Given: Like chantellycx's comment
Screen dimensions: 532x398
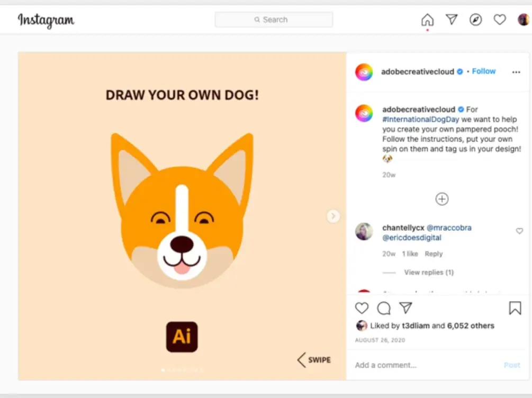Looking at the screenshot, I should pyautogui.click(x=519, y=231).
